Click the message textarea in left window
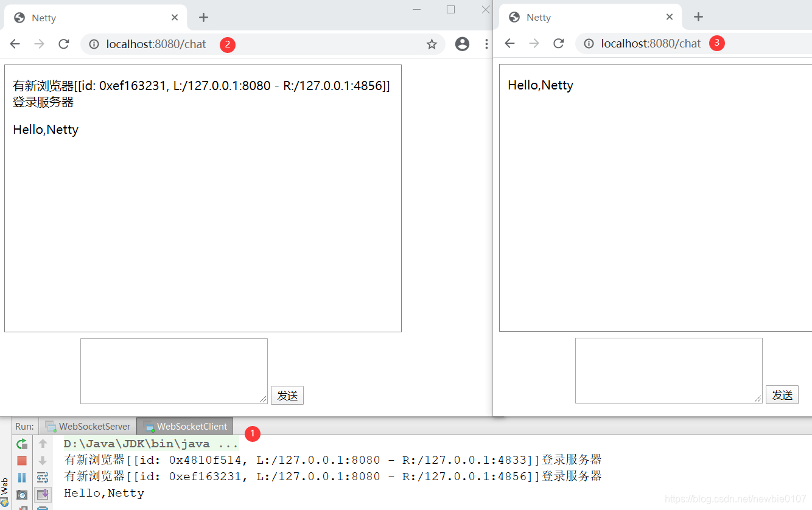Image resolution: width=812 pixels, height=510 pixels. click(x=174, y=371)
